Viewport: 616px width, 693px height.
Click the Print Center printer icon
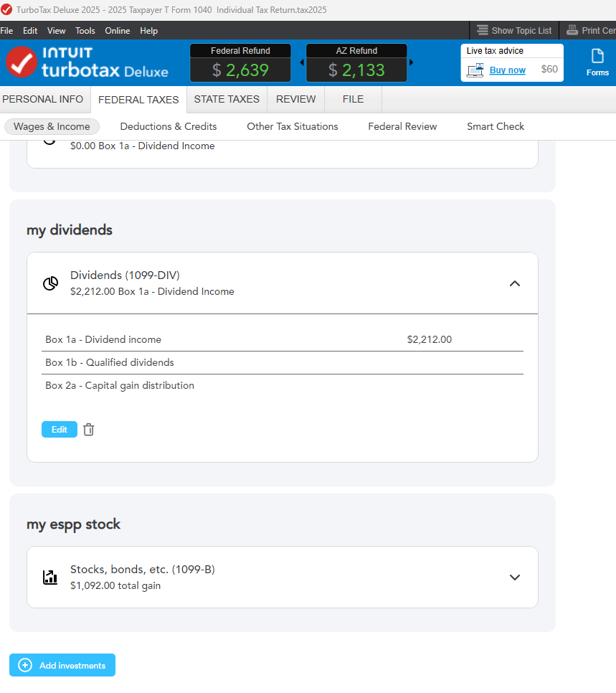coord(572,30)
